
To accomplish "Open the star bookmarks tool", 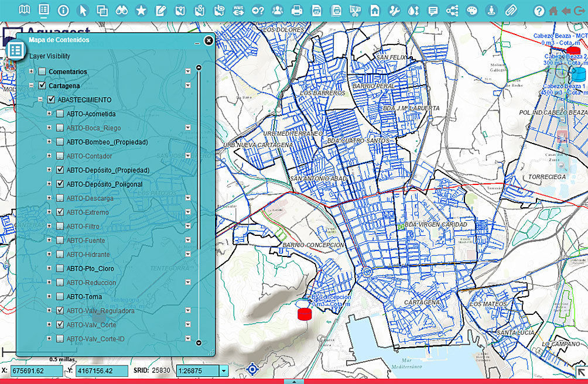I will click(x=141, y=11).
